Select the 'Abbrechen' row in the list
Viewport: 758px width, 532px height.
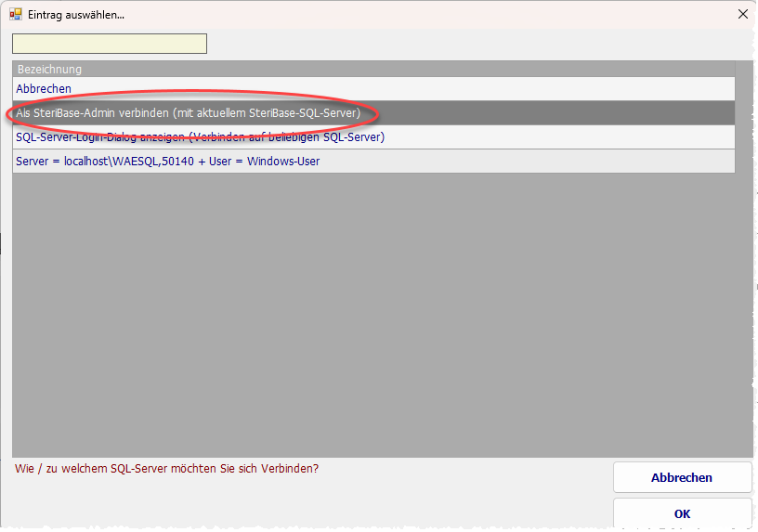(x=373, y=89)
